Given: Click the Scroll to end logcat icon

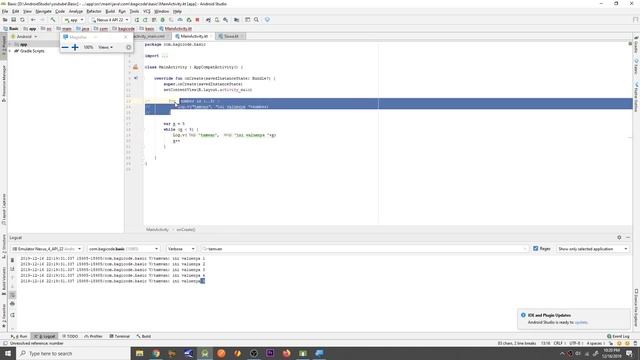Looking at the screenshot, I should click(12, 269).
